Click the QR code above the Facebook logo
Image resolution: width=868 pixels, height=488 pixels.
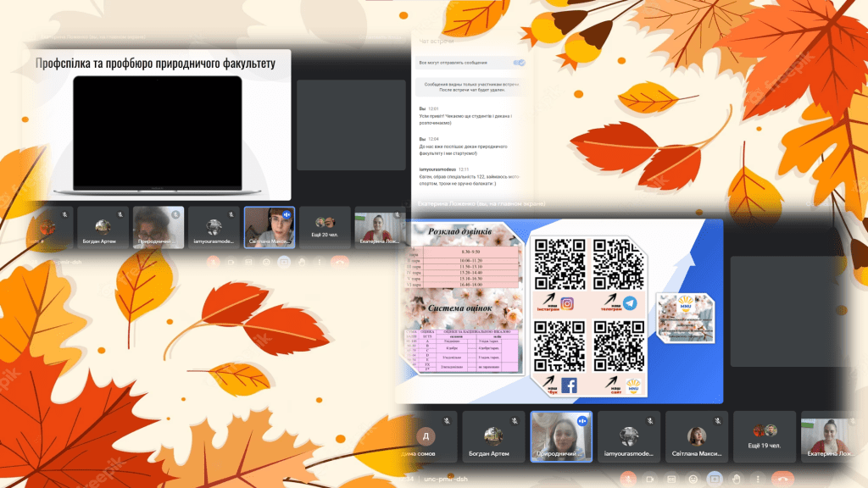560,347
